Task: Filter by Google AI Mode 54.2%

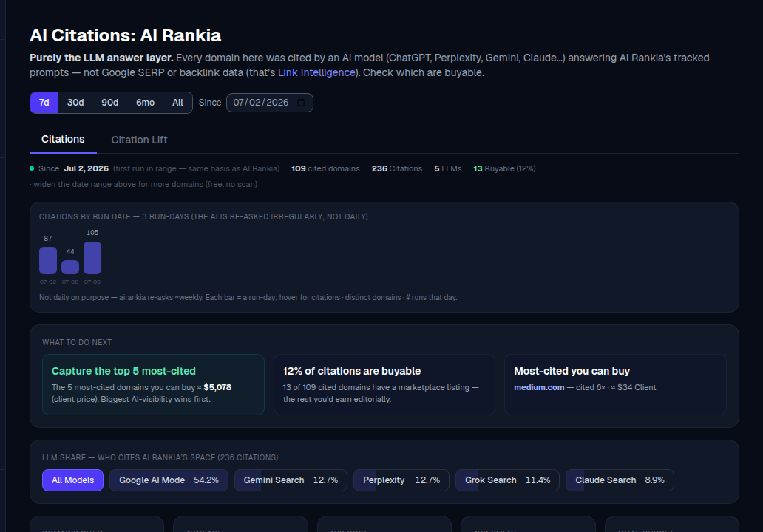Action: 169,480
